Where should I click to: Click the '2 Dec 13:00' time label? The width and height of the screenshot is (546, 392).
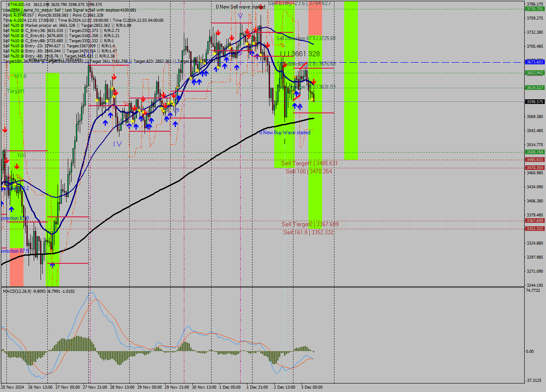coord(285,387)
